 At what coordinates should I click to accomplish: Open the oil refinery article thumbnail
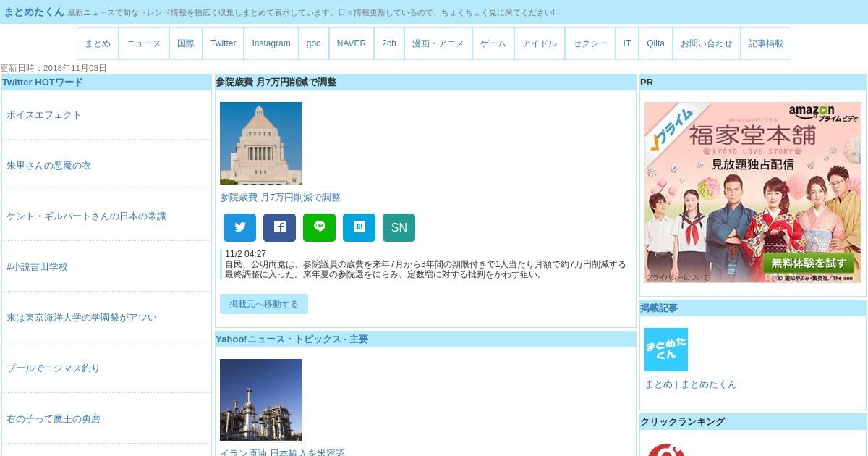point(261,400)
